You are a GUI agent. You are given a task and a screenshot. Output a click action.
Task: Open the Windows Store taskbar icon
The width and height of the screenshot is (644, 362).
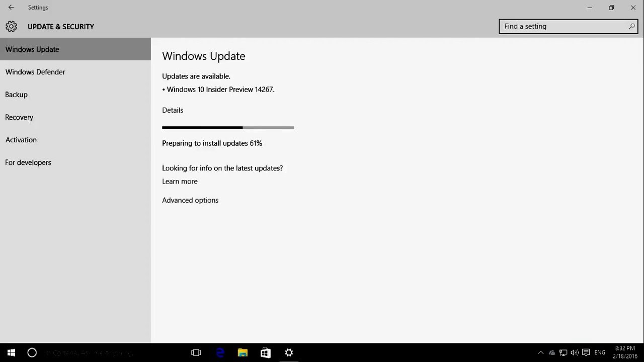tap(266, 352)
